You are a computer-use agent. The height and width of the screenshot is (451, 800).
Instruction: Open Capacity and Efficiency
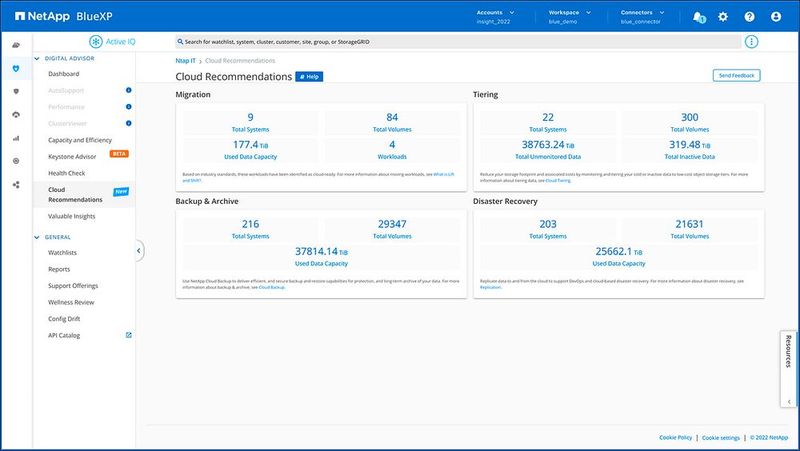(80, 140)
